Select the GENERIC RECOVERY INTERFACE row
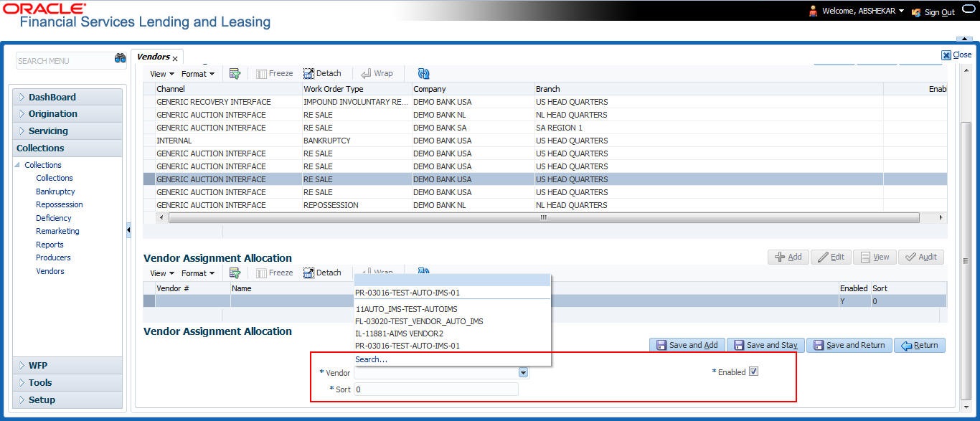This screenshot has width=980, height=421. (545, 102)
